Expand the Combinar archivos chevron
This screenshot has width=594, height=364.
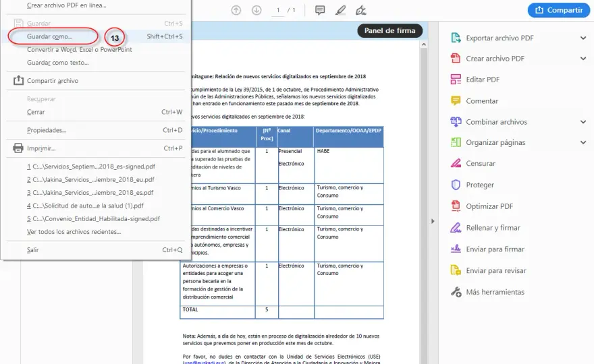click(x=583, y=122)
